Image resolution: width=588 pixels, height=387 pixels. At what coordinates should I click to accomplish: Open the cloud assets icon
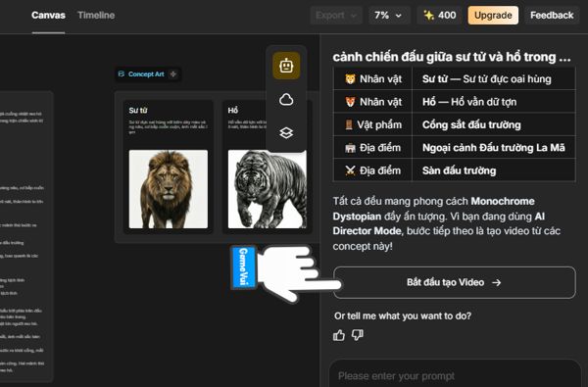(286, 99)
